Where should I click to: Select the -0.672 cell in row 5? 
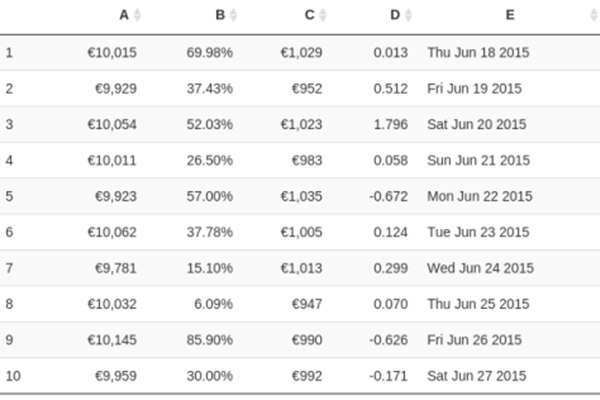coord(389,196)
